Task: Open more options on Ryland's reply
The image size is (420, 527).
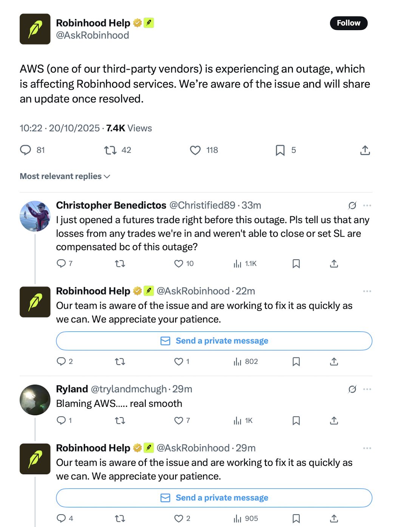Action: pyautogui.click(x=367, y=389)
